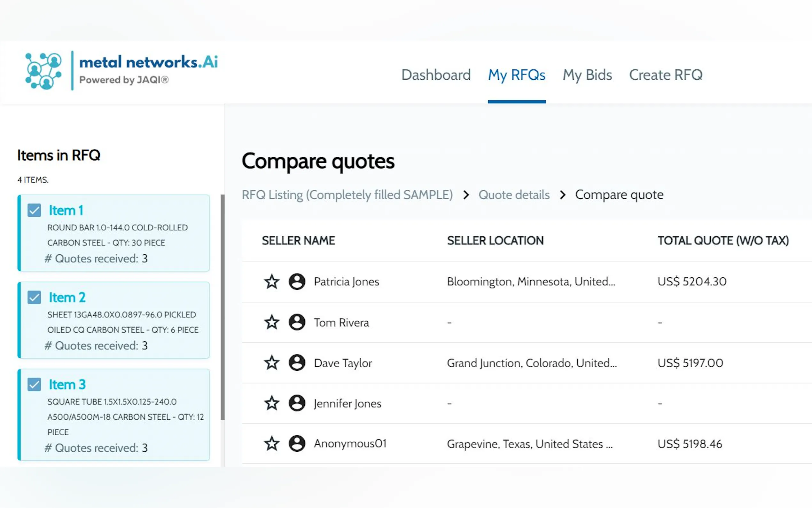Open the Dashboard tab
Screen dimensions: 812x508
(x=436, y=75)
